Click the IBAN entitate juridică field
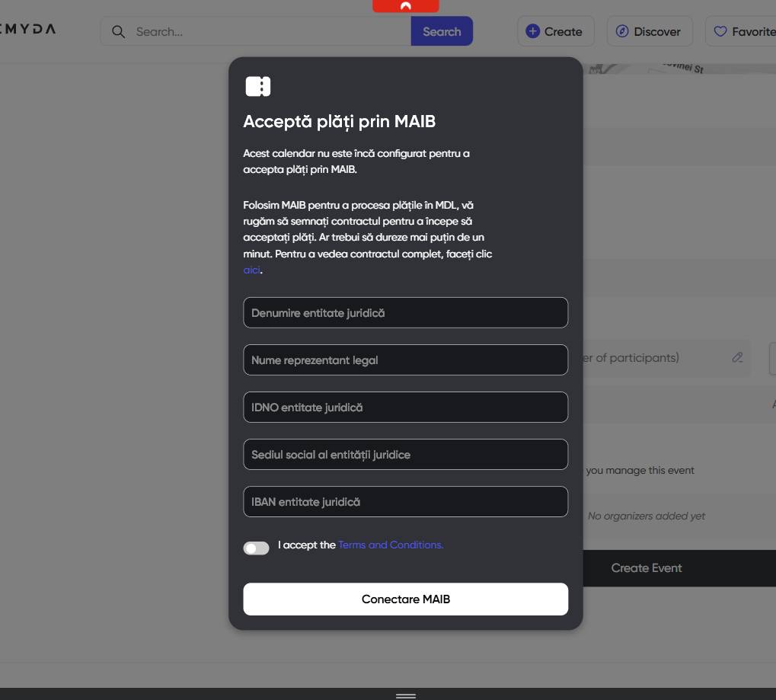 405,502
